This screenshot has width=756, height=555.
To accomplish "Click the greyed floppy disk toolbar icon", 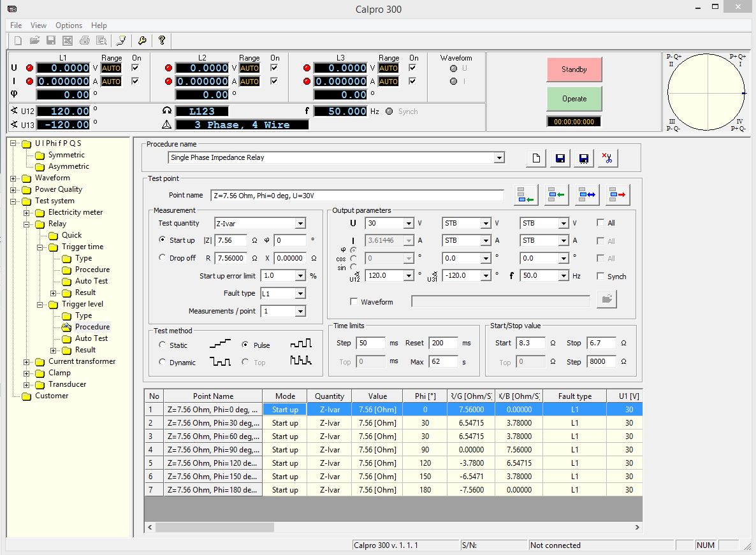I will click(51, 41).
